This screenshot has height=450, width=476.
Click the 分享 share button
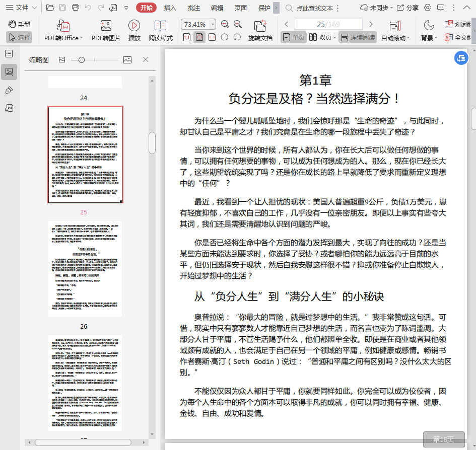tap(407, 8)
